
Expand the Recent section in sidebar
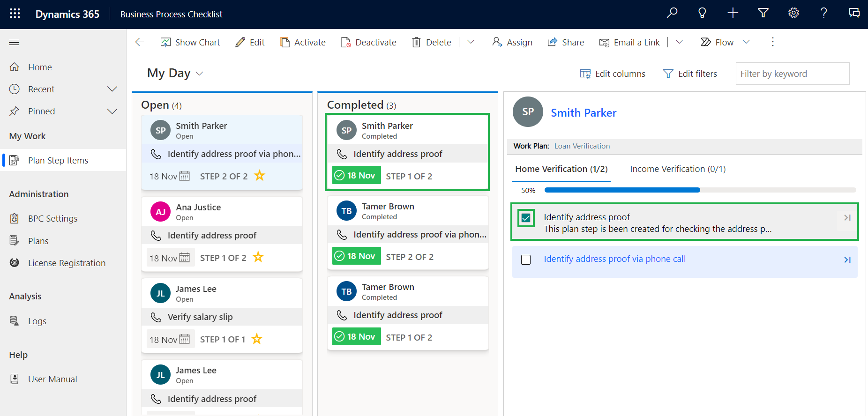[112, 89]
